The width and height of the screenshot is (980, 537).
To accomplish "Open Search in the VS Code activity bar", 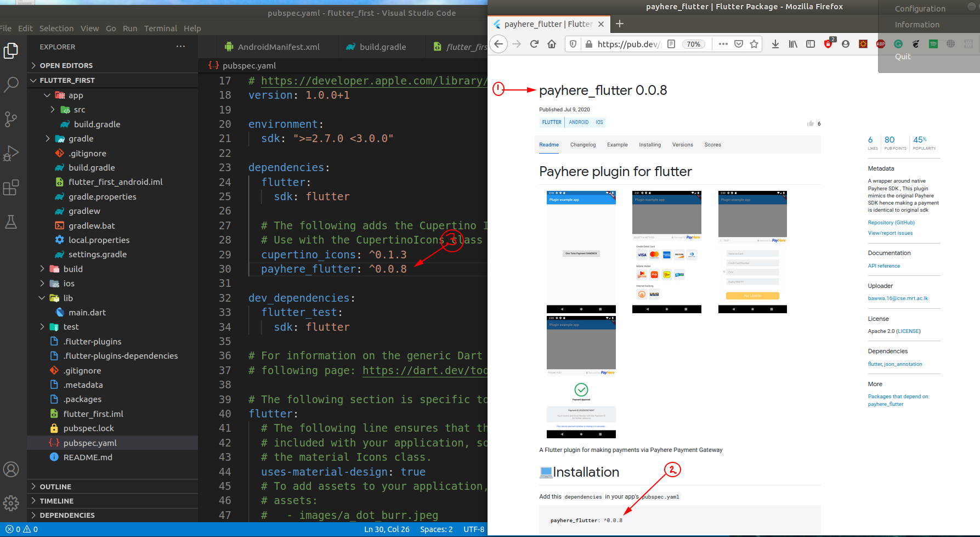I will tap(11, 85).
